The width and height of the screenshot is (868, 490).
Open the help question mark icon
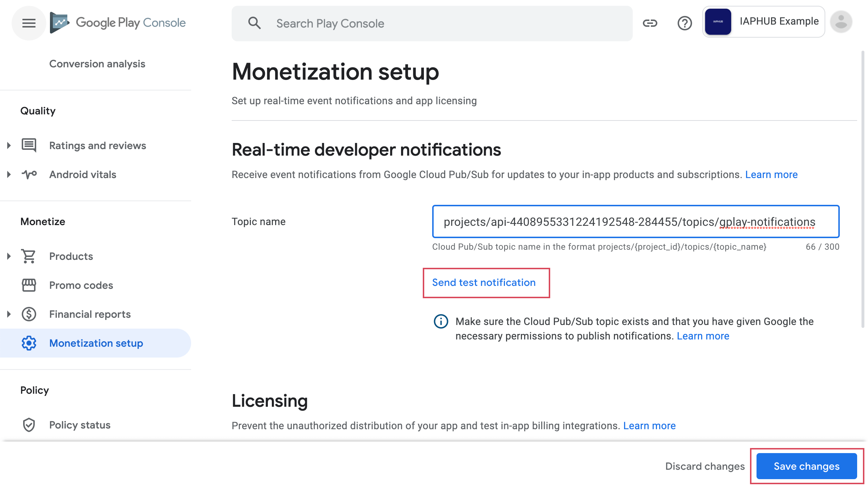click(684, 23)
